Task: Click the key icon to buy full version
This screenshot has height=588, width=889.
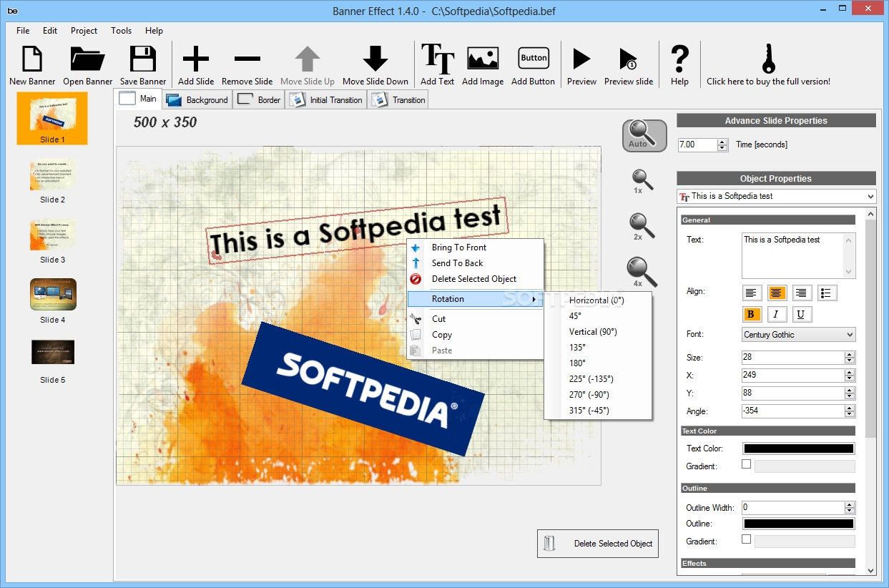Action: pyautogui.click(x=769, y=59)
